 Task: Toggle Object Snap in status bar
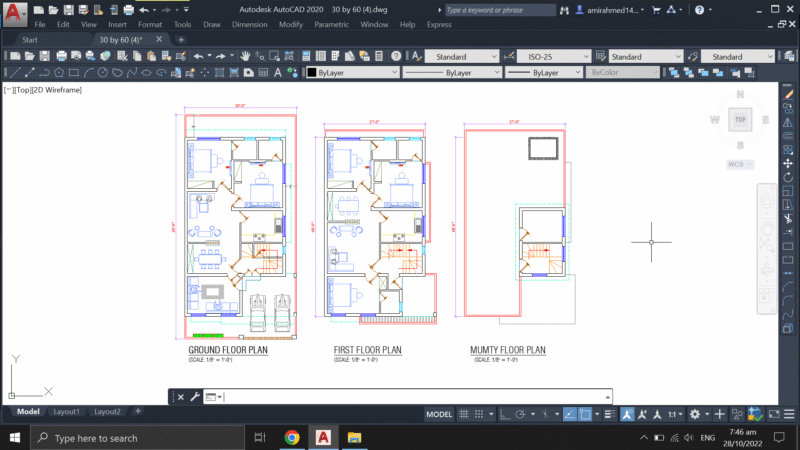tap(585, 414)
